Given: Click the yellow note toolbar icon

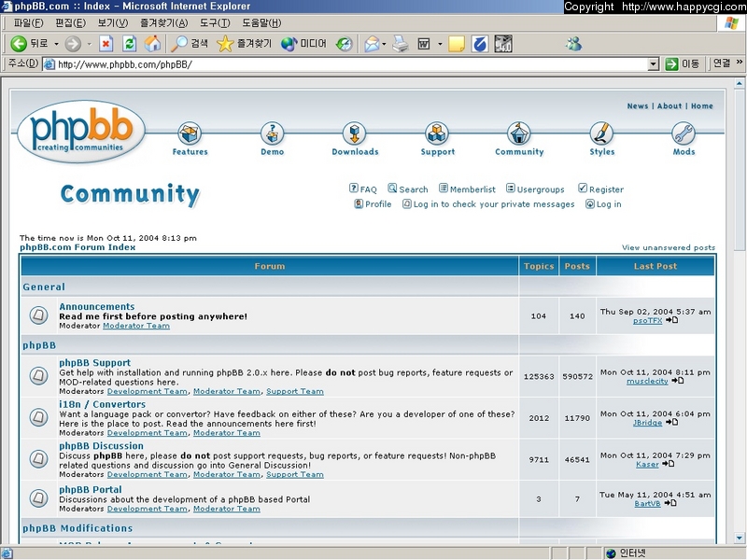Looking at the screenshot, I should pos(456,44).
